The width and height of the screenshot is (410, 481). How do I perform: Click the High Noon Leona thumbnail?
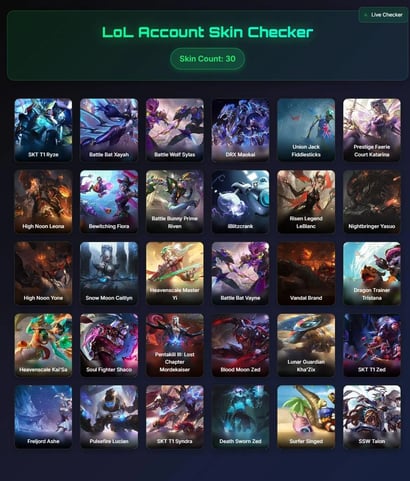[43, 201]
